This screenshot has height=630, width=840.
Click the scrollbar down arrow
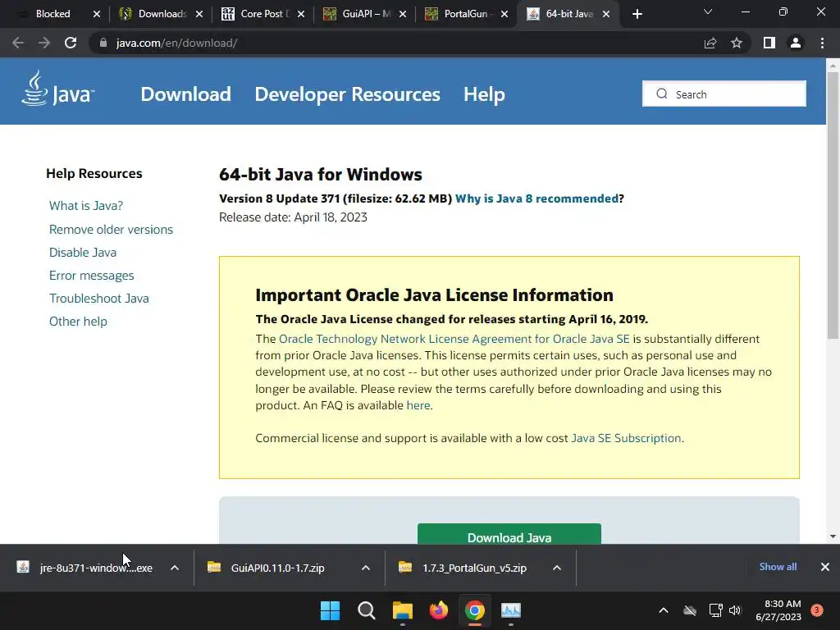point(833,536)
